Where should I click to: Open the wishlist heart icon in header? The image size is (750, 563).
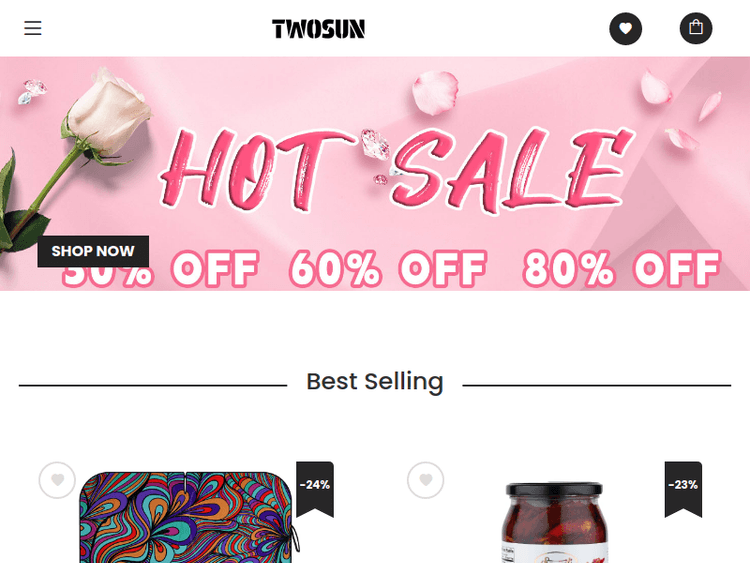(x=625, y=29)
